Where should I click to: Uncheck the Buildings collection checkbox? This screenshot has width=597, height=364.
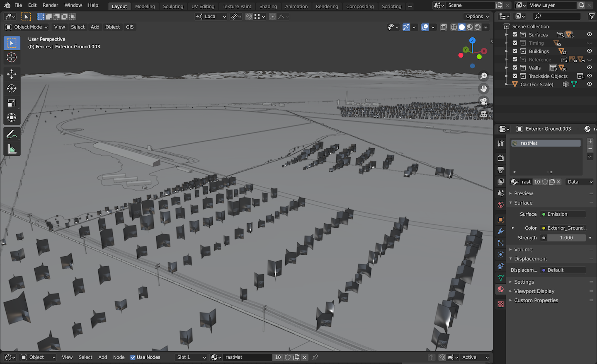[515, 51]
